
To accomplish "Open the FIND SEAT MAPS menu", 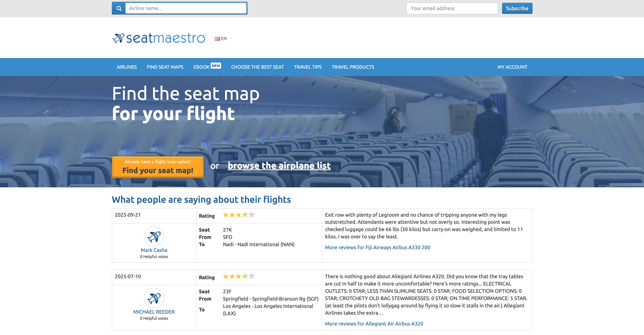I will [165, 67].
